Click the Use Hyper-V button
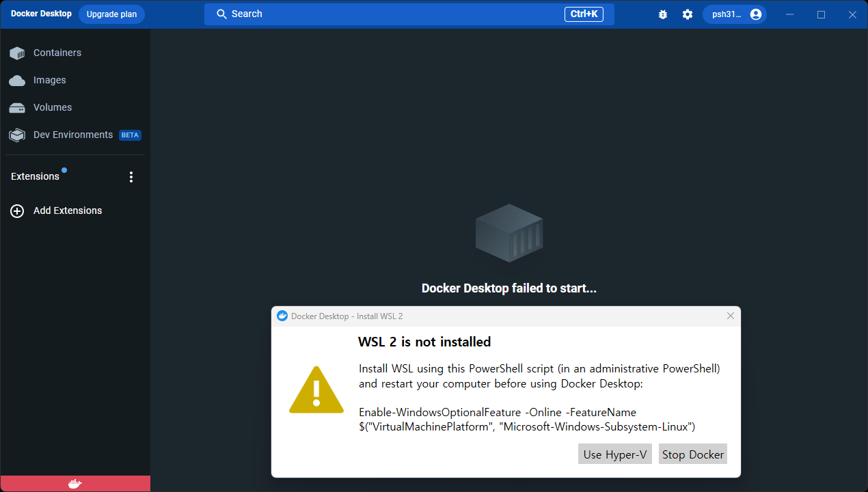Viewport: 868px width, 492px height. coord(615,454)
